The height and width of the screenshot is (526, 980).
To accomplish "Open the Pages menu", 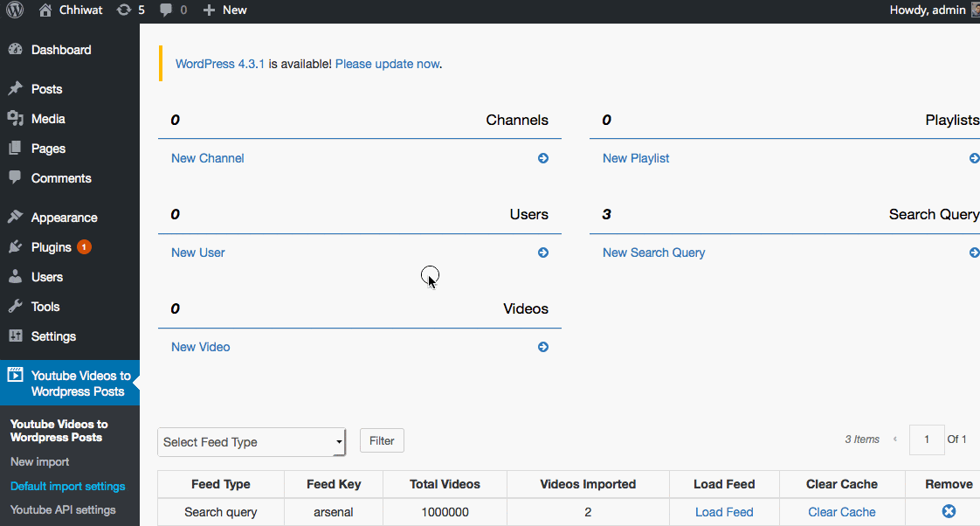I will 48,149.
